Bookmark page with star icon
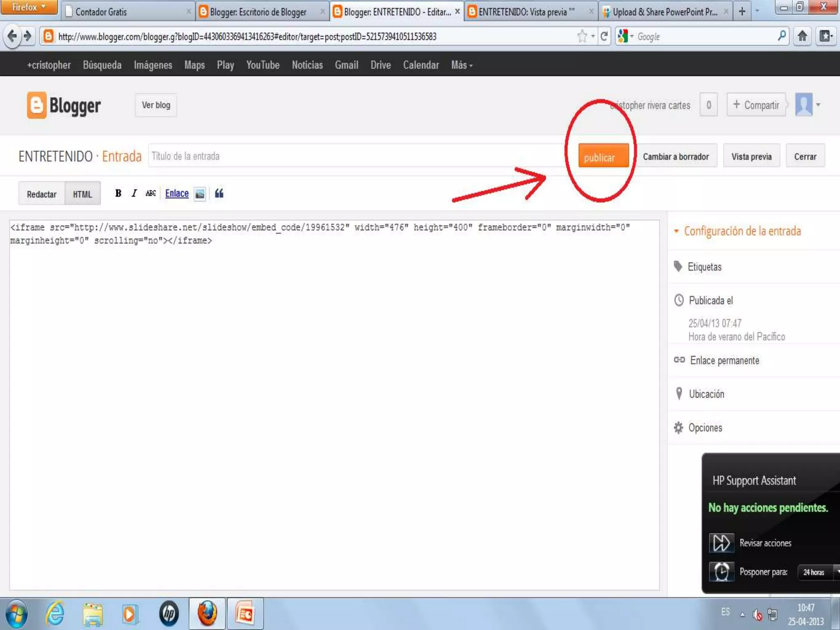 tap(582, 37)
